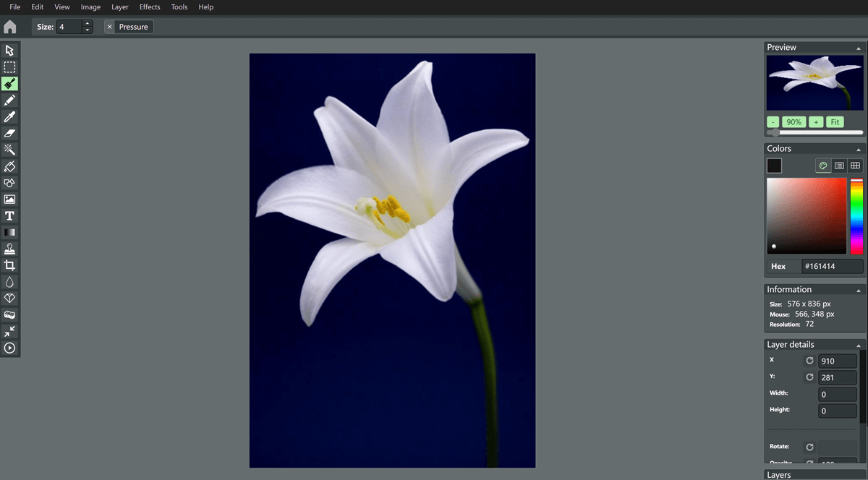Viewport: 868px width, 480px height.
Task: Open the Layer menu
Action: 120,7
